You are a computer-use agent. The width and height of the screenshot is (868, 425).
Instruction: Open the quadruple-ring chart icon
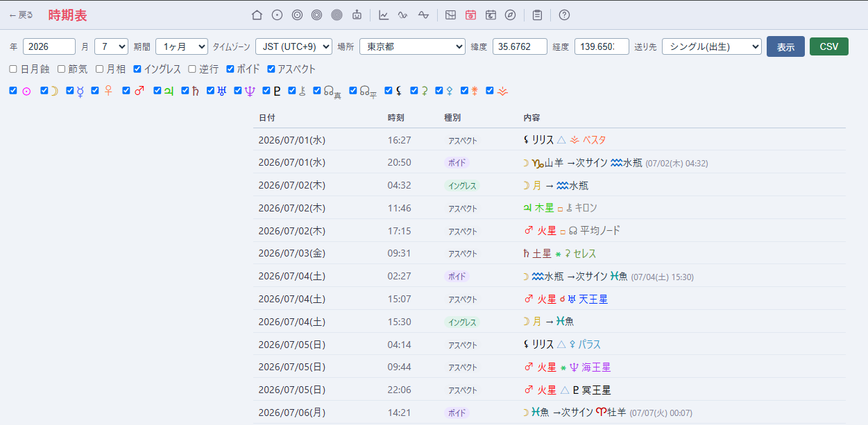(337, 15)
